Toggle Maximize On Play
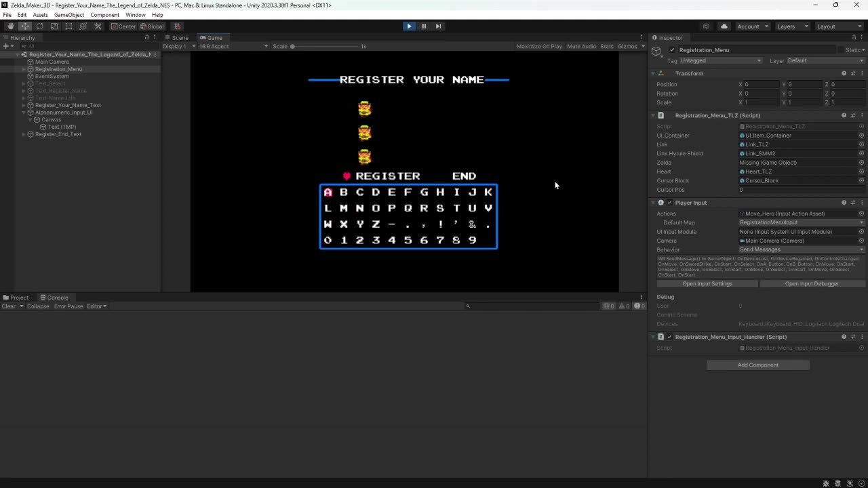The height and width of the screenshot is (488, 868). (x=539, y=46)
